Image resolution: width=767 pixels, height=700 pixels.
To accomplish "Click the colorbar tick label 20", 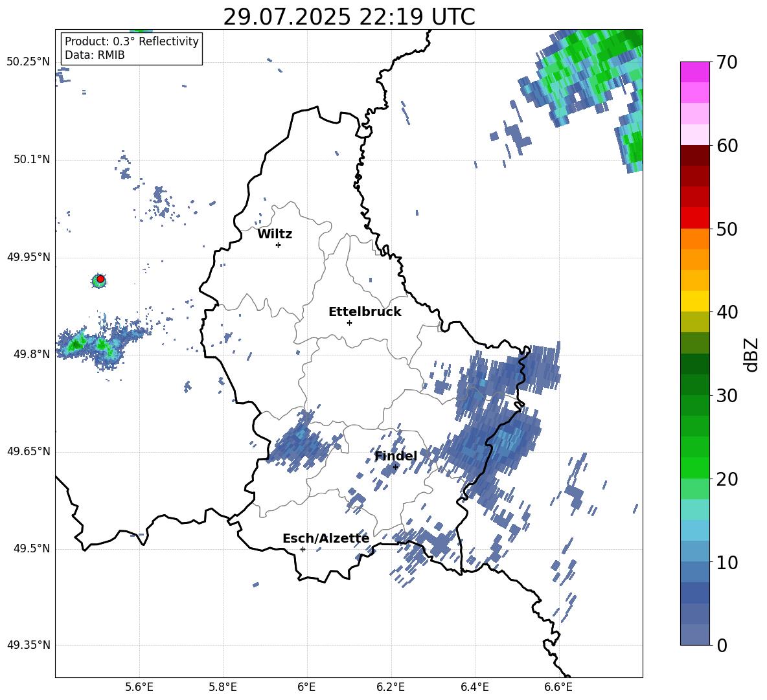I will pos(727,479).
